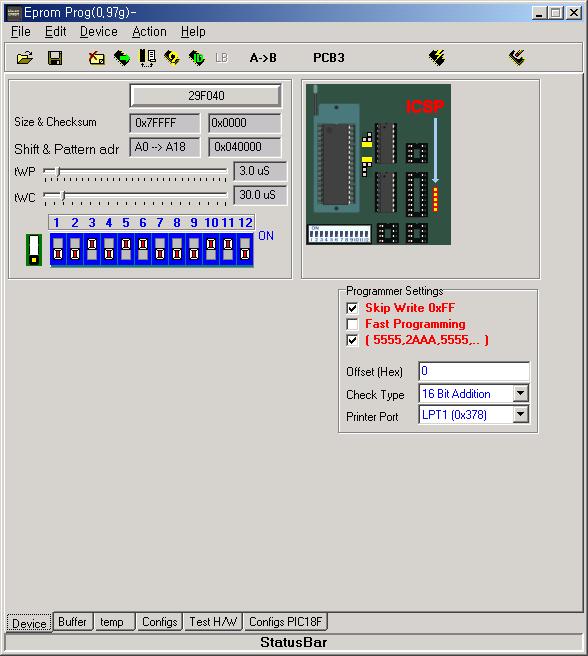
Task: Click the yellow chip verify icon
Action: point(172,58)
